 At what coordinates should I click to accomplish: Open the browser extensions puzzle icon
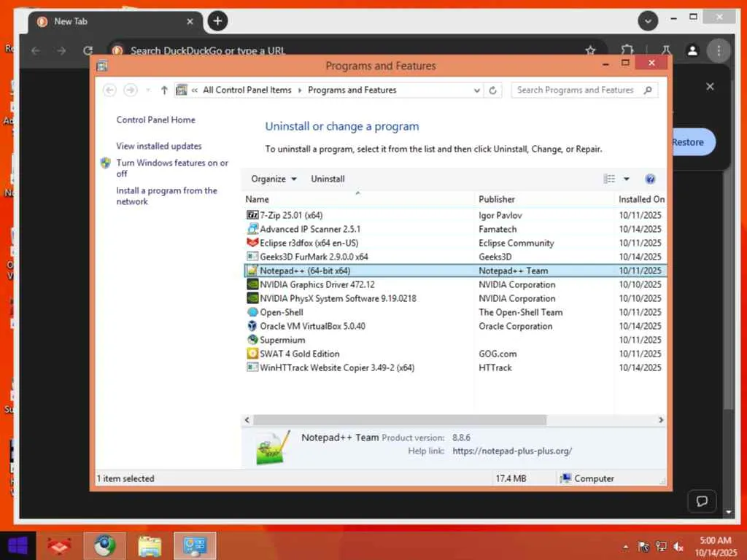(x=627, y=50)
